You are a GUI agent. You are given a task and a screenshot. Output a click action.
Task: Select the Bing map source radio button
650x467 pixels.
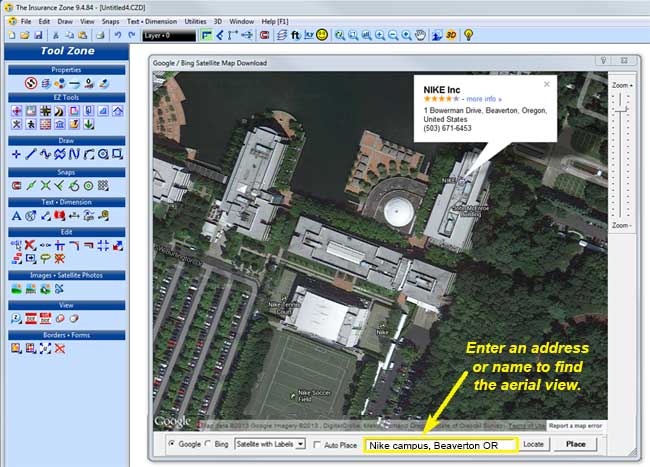pos(207,444)
